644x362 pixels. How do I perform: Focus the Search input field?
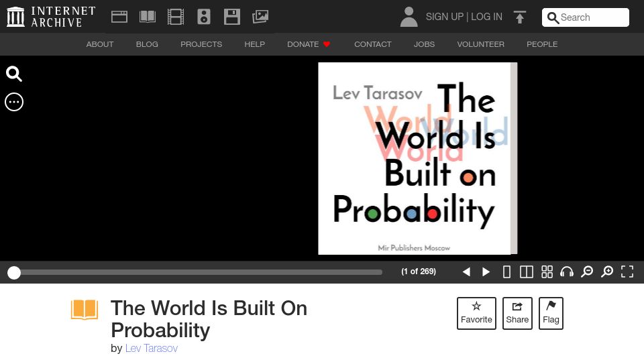coord(585,17)
